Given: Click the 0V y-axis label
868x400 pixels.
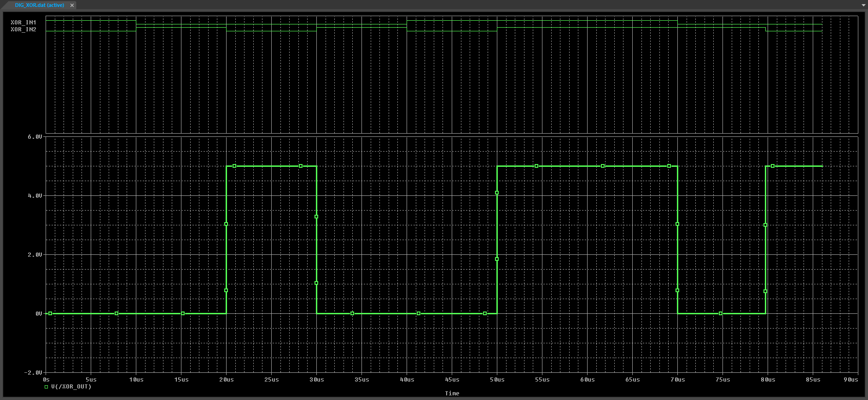Looking at the screenshot, I should pyautogui.click(x=39, y=314).
